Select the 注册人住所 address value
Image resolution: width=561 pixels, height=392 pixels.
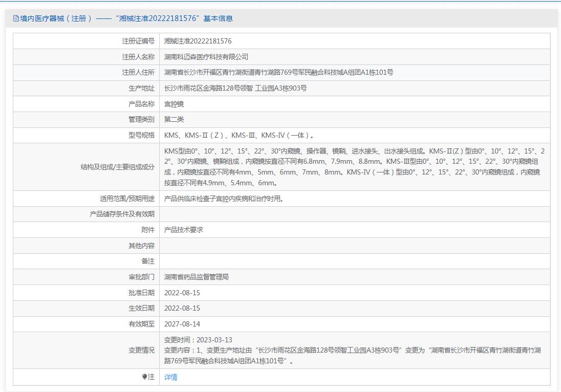coord(278,72)
